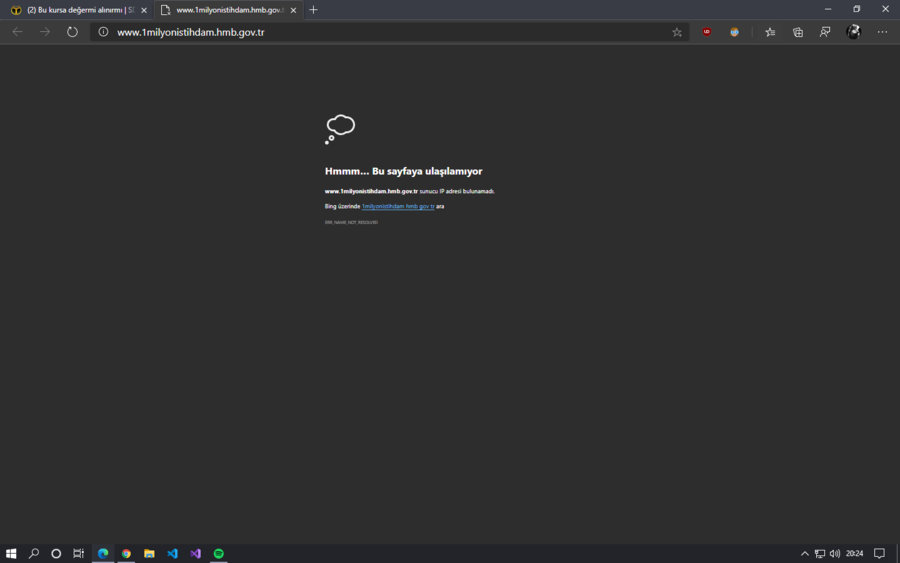Close the 1milyonistihdam tab
The height and width of the screenshot is (563, 900).
coord(293,10)
